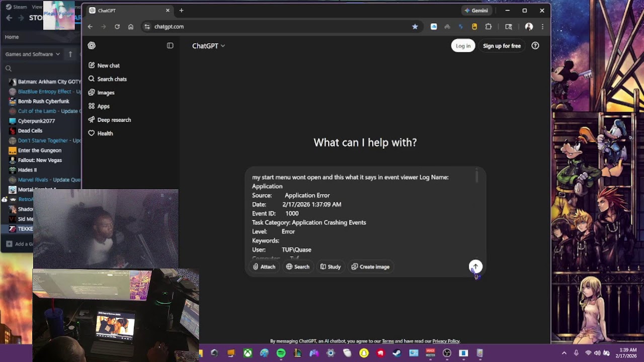Viewport: 644px width, 362px height.
Task: Select Batman: Arkham City GOTY in Steam
Action: point(45,81)
